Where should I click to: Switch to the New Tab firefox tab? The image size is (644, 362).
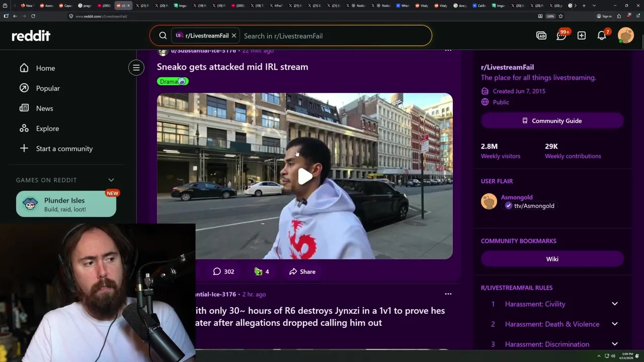[x=27, y=6]
